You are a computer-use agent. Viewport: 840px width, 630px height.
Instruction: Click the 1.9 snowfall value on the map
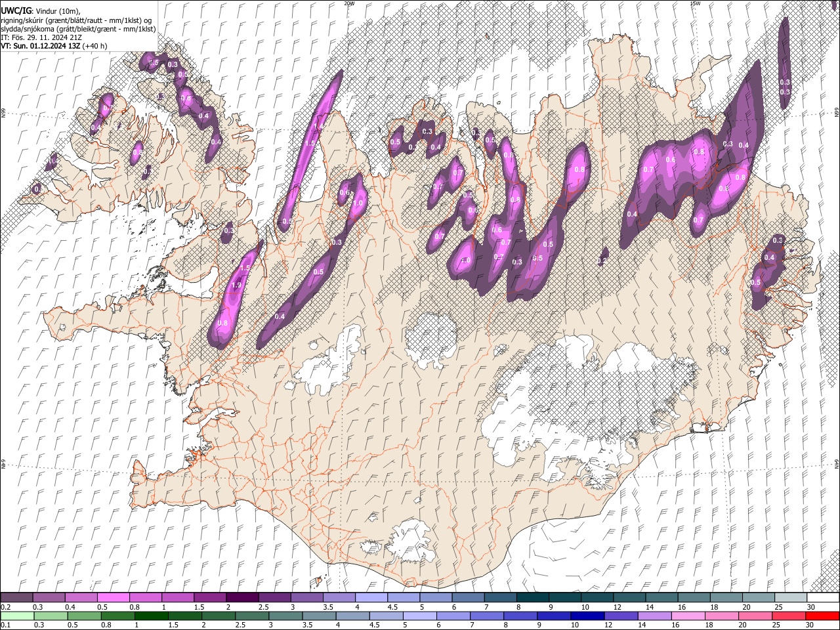[x=237, y=285]
